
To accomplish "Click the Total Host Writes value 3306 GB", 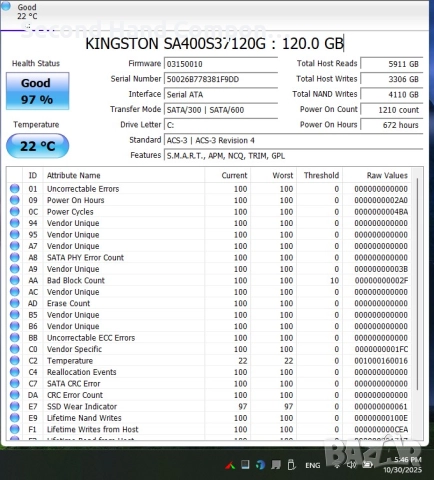I will point(392,79).
